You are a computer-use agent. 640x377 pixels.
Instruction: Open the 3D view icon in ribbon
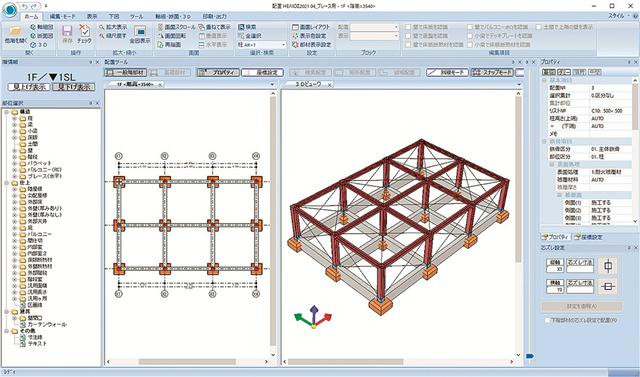pyautogui.click(x=33, y=44)
